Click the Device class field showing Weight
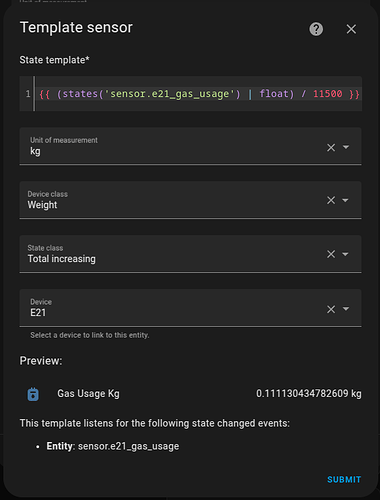This screenshot has height=500, width=380. point(191,200)
